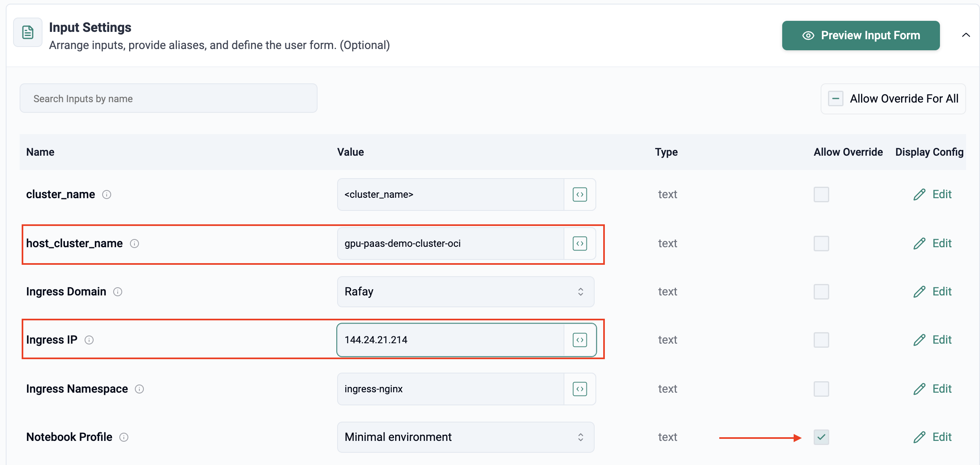The height and width of the screenshot is (465, 980).
Task: Collapse the Input Settings section chevron
Action: [x=966, y=35]
